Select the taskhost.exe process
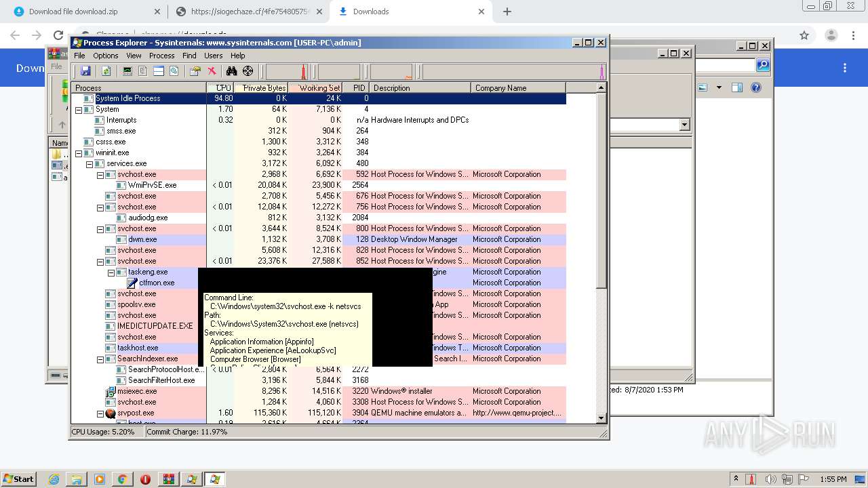The height and width of the screenshot is (488, 868). coord(138,348)
